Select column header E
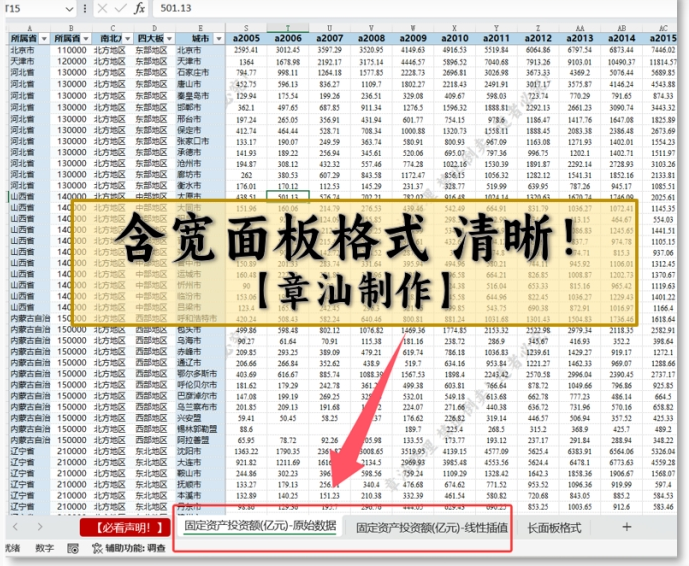 (201, 28)
